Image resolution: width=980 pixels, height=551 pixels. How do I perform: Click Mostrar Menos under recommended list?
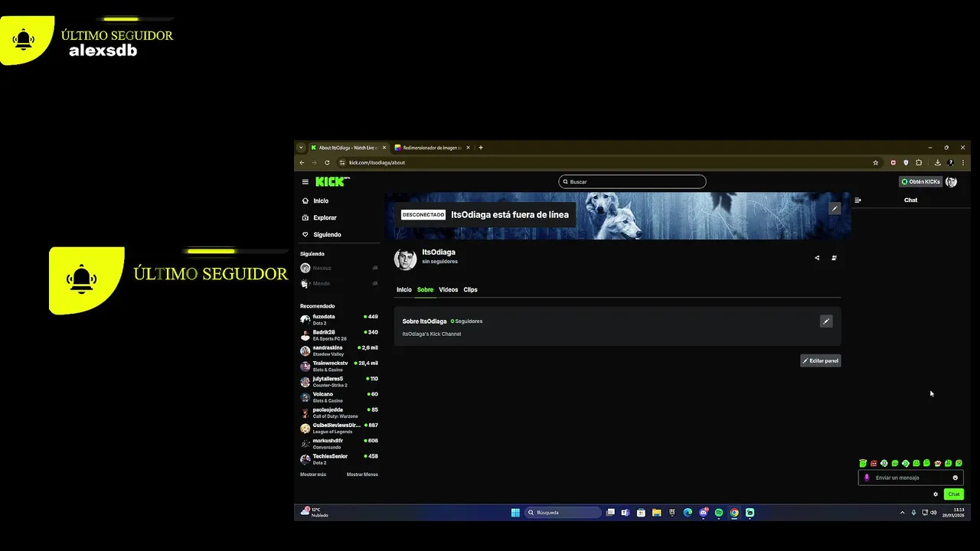coord(362,474)
